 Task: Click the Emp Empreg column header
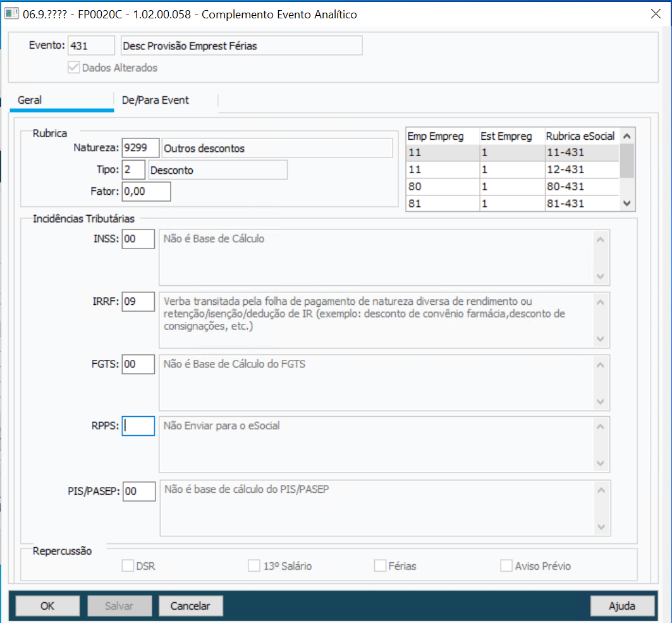pos(443,137)
